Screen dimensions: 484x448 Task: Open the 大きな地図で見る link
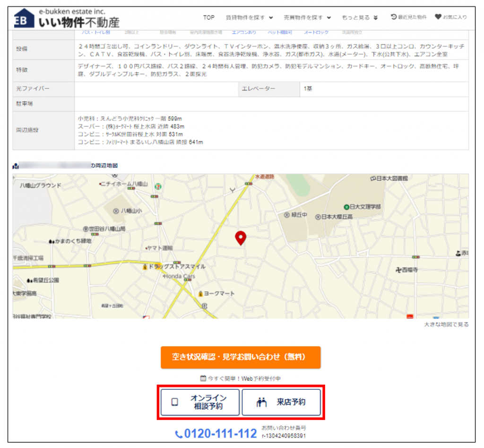[x=446, y=325]
